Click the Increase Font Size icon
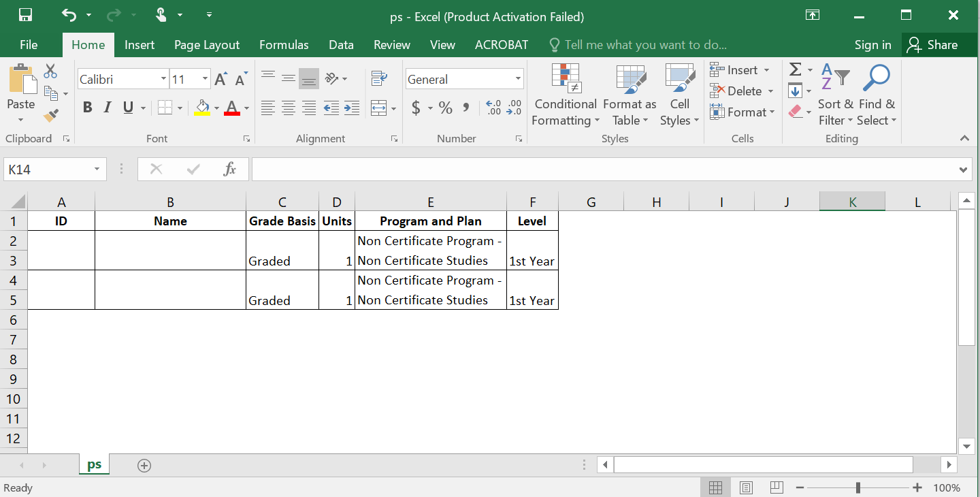The image size is (980, 497). (x=220, y=80)
